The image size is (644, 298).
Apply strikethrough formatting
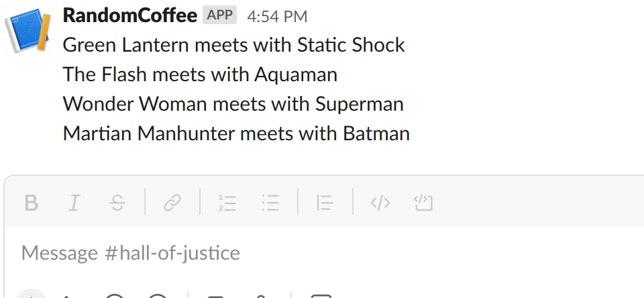pos(117,203)
